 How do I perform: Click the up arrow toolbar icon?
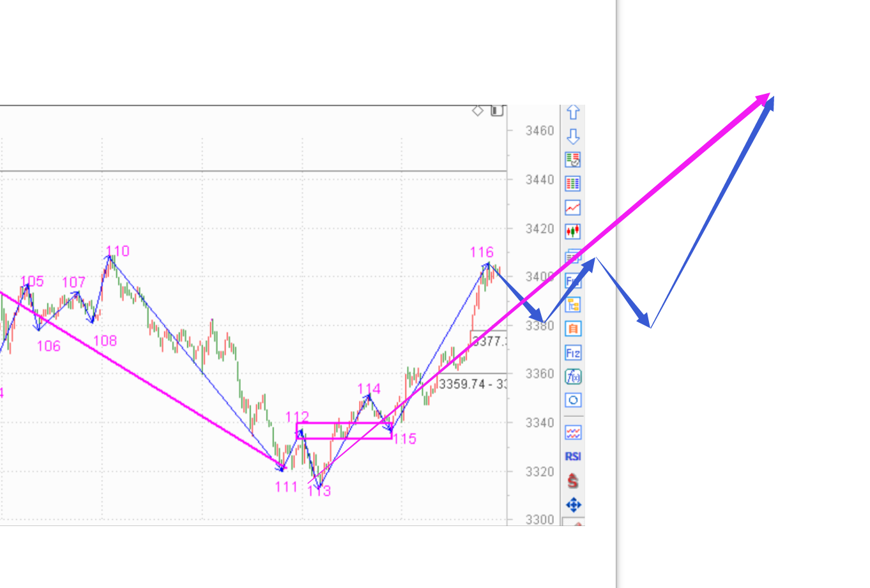(573, 112)
